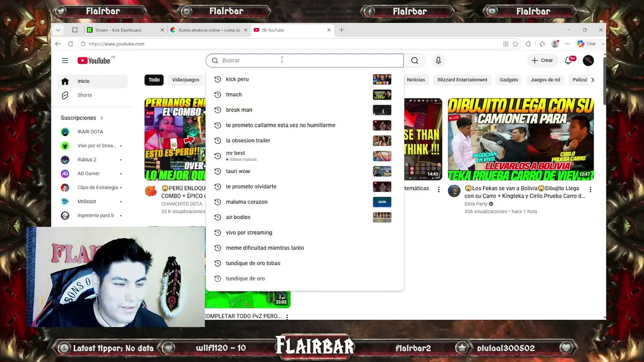
Task: Go to the YouTube logo home link
Action: click(x=94, y=60)
